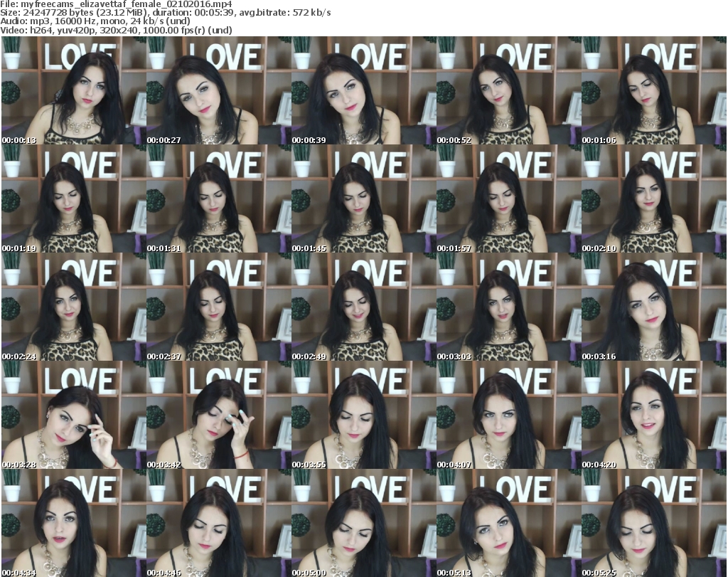Open the frame stamped 00:03:42
Viewport: 728px width, 577px height.
pyautogui.click(x=219, y=415)
